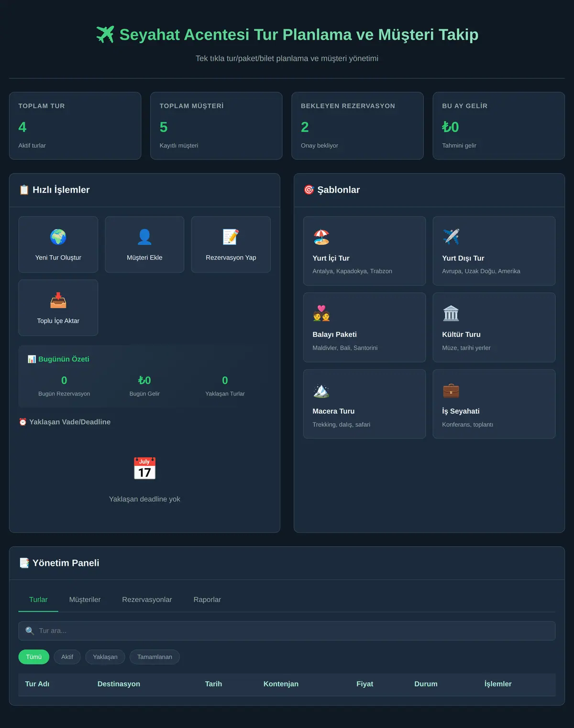The image size is (574, 728).
Task: Go to the Rezervasyonlar tab
Action: pos(147,600)
